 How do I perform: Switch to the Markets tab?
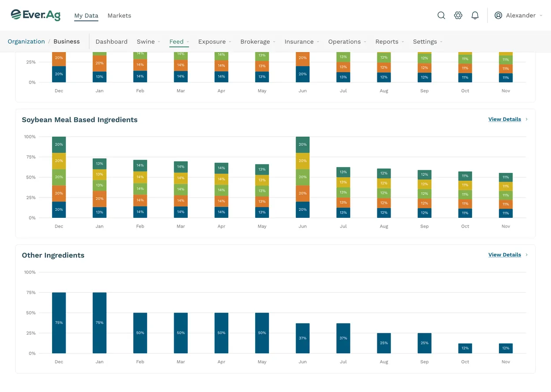tap(119, 15)
